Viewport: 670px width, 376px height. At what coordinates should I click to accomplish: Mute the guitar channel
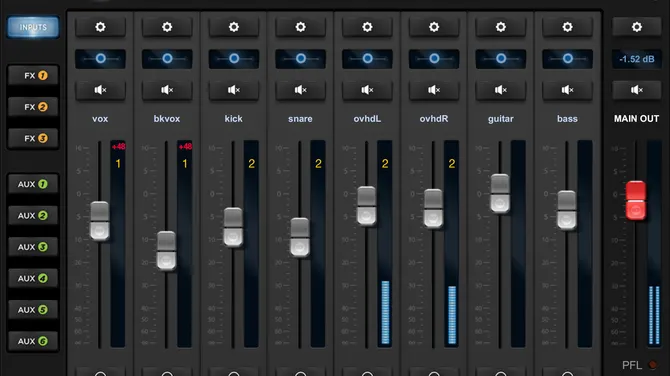point(500,90)
